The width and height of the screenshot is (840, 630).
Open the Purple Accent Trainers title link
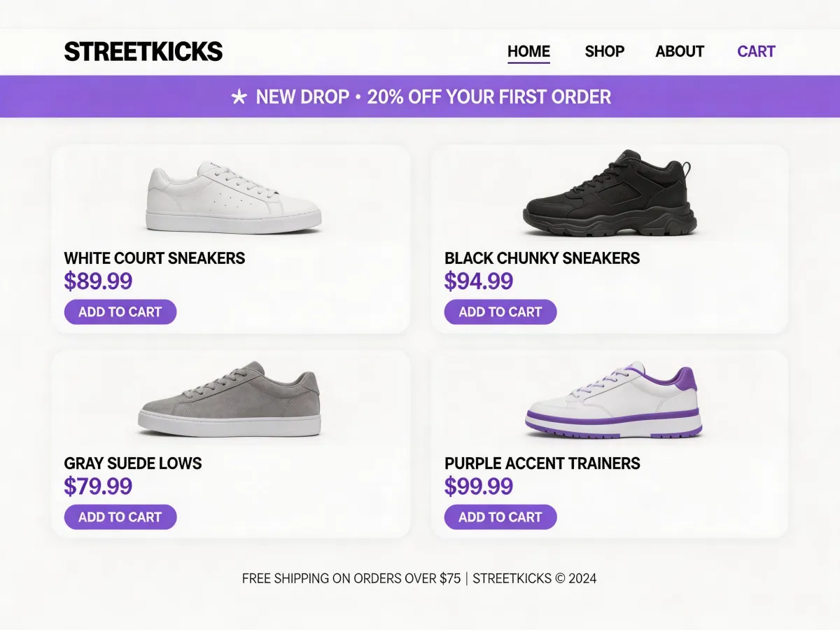tap(542, 463)
